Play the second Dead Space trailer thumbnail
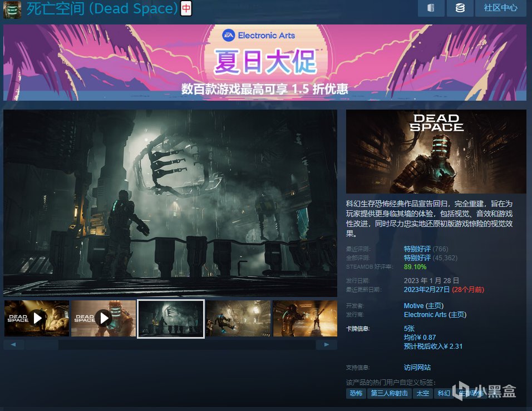This screenshot has width=532, height=411. (104, 319)
